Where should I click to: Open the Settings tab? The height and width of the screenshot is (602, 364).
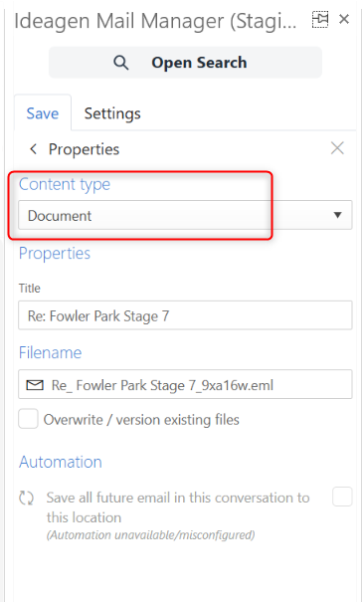pyautogui.click(x=112, y=113)
